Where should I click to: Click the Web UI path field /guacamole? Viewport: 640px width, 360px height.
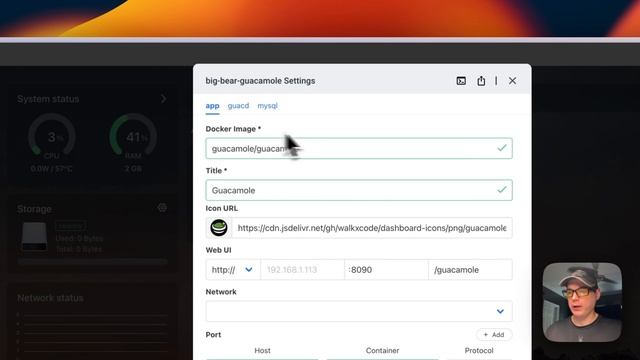coord(470,270)
